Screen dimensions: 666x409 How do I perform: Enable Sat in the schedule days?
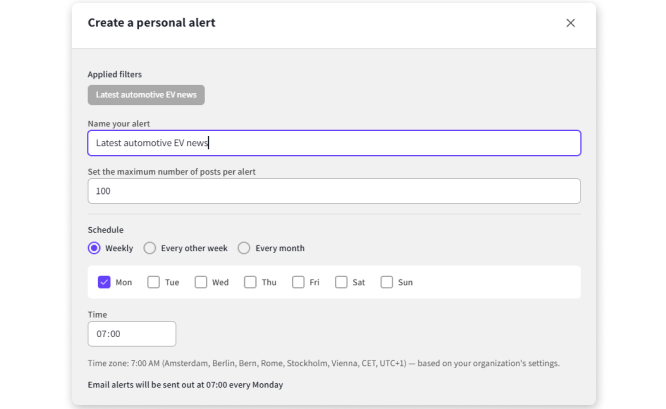(x=341, y=282)
